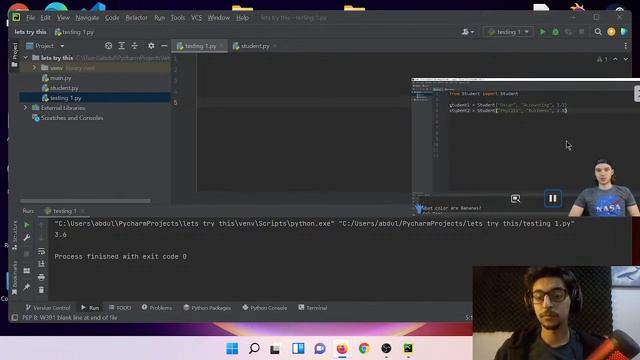Open the Window menu
Image resolution: width=640 pixels, height=360 pixels.
(x=219, y=18)
